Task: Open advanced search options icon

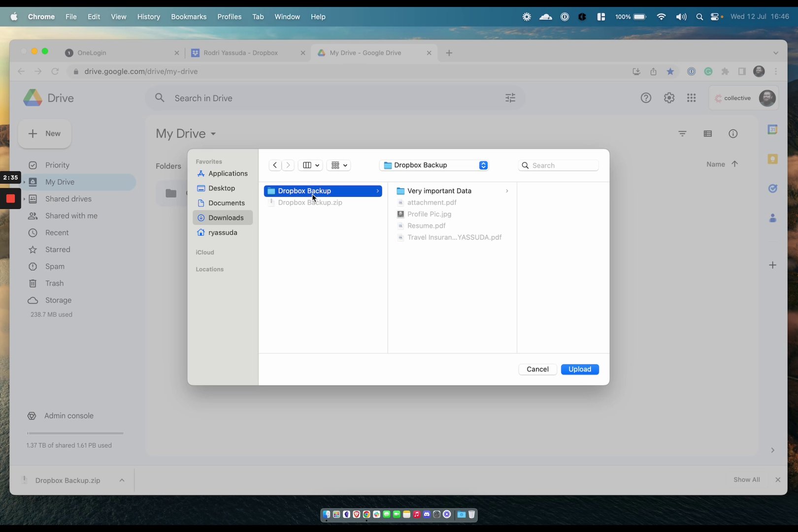Action: (510, 98)
